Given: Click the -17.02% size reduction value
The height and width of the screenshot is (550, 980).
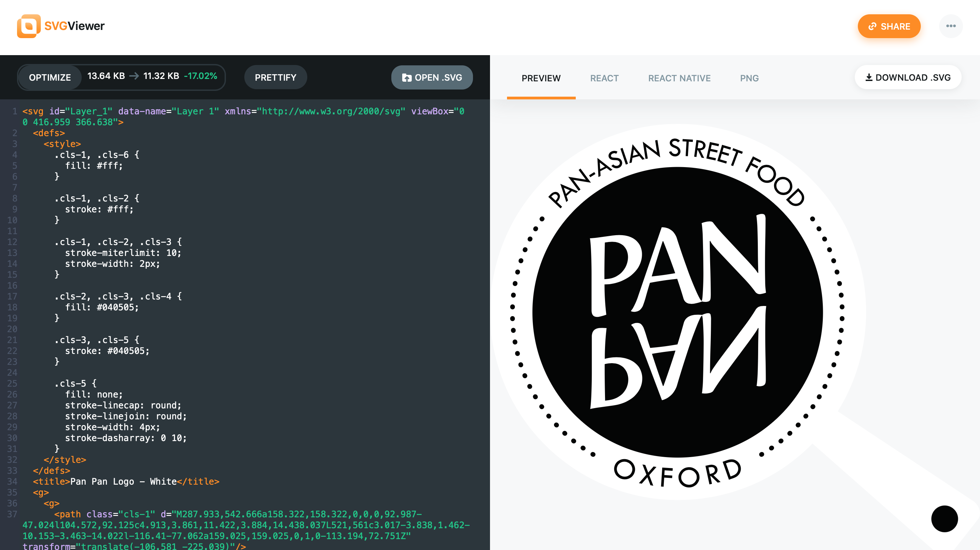Looking at the screenshot, I should pyautogui.click(x=200, y=76).
